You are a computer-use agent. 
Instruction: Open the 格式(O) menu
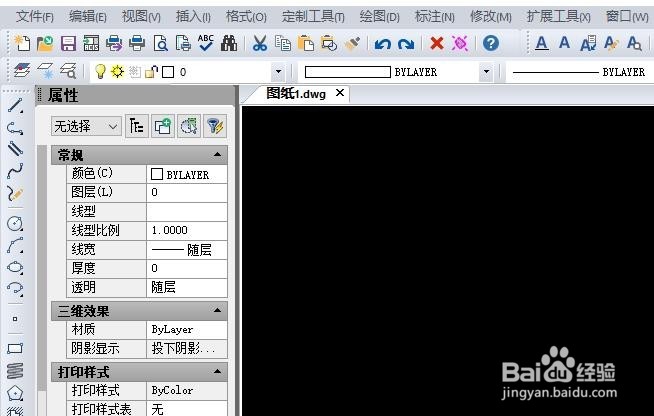click(x=246, y=17)
